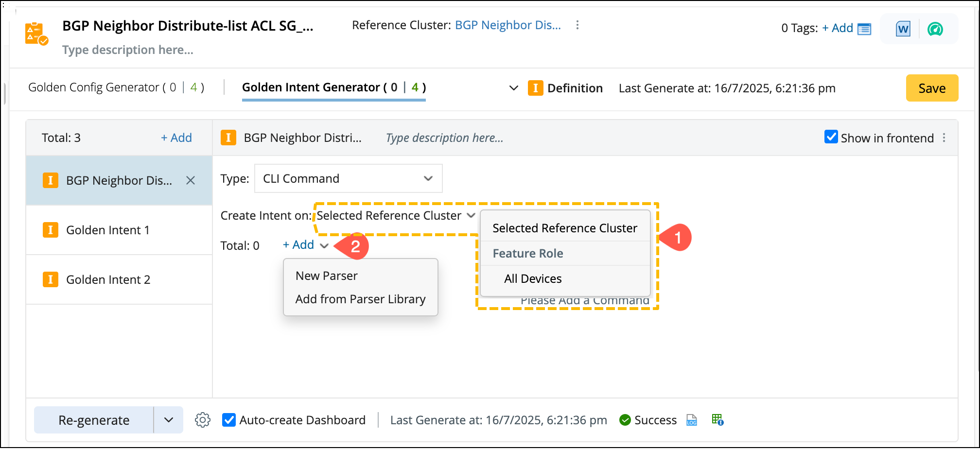Open the header's three-dot menu
Viewport: 980px width, 450px height.
tap(577, 25)
